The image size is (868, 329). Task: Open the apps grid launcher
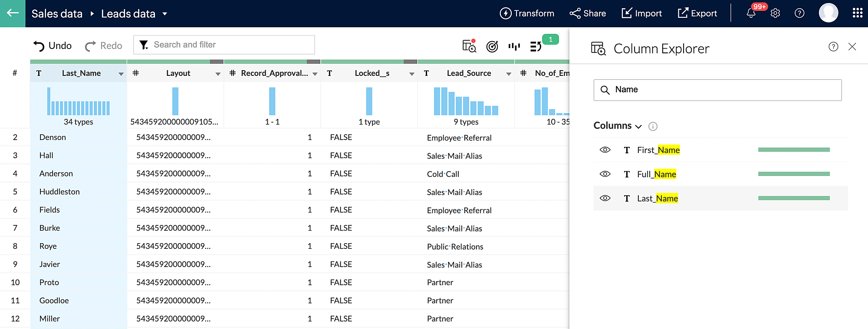coord(857,13)
